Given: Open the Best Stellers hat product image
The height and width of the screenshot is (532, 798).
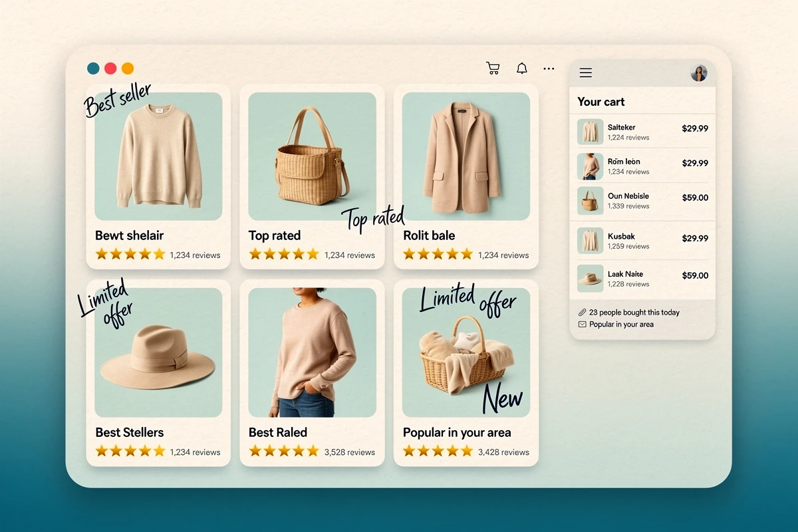Looking at the screenshot, I should (x=158, y=352).
